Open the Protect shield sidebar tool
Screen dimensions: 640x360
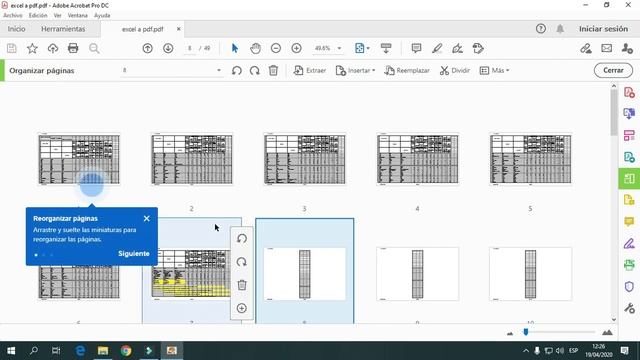[629, 287]
